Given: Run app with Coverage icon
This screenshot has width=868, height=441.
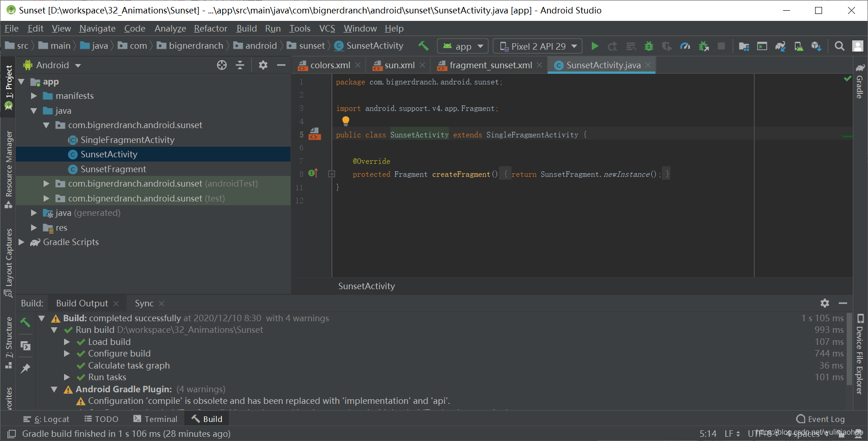Looking at the screenshot, I should pos(667,46).
